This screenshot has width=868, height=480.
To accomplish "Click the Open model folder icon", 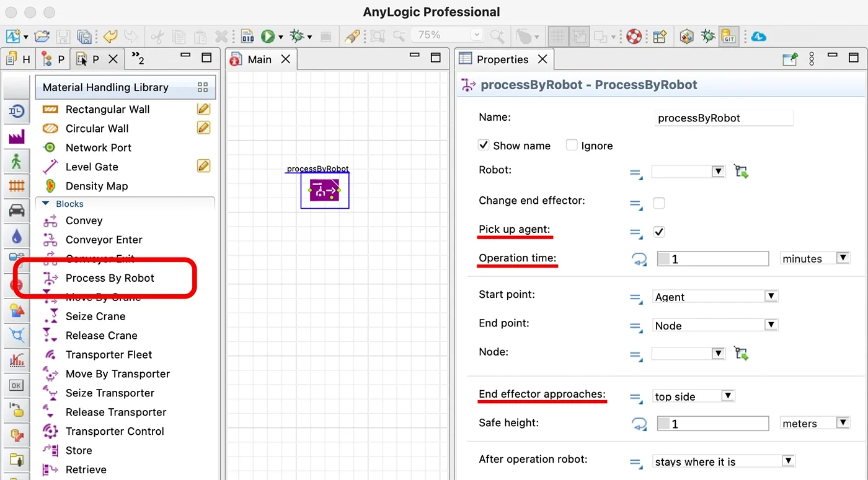I will click(x=42, y=37).
